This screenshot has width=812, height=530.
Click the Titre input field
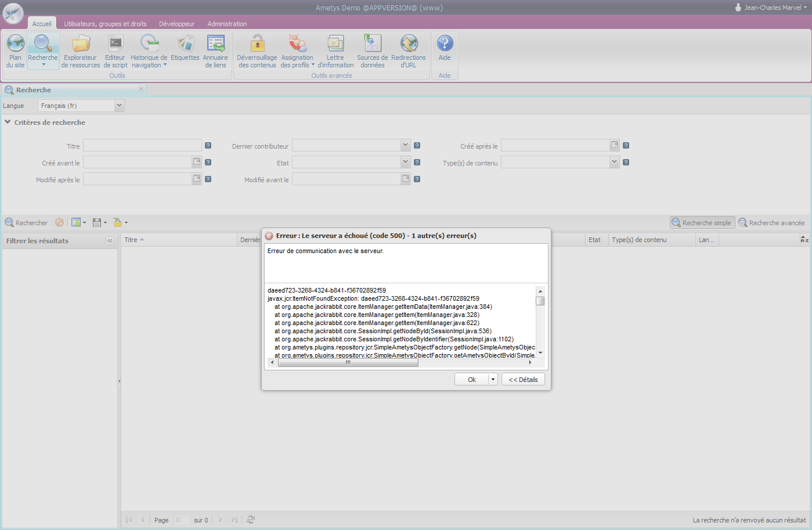142,145
